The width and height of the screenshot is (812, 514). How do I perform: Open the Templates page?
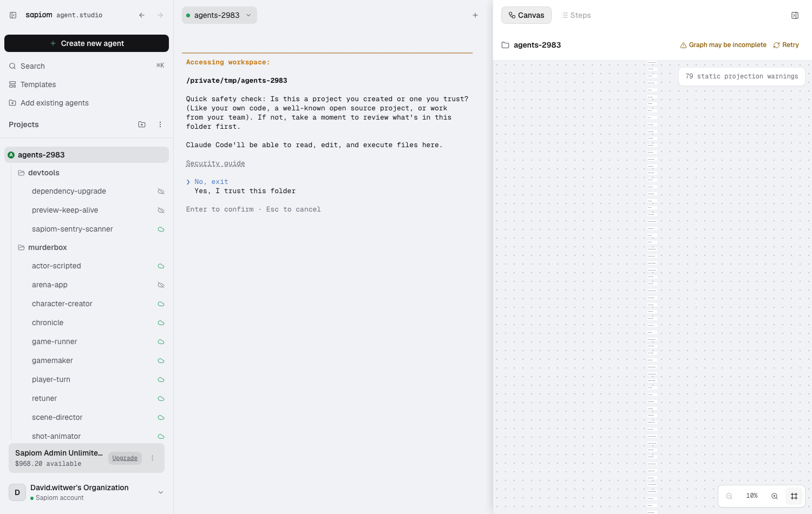tap(87, 84)
